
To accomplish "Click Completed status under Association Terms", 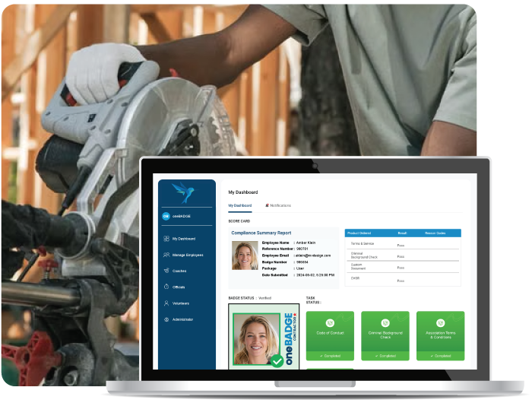I will pyautogui.click(x=441, y=356).
